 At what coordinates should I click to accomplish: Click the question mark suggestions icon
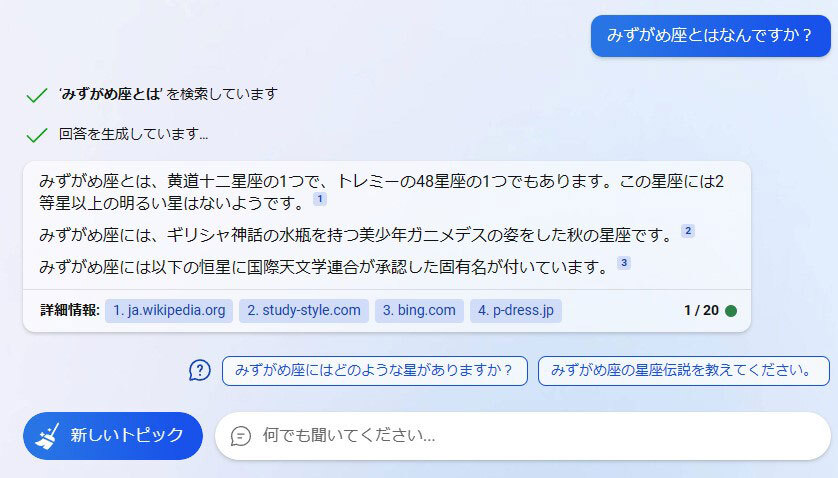pyautogui.click(x=200, y=370)
